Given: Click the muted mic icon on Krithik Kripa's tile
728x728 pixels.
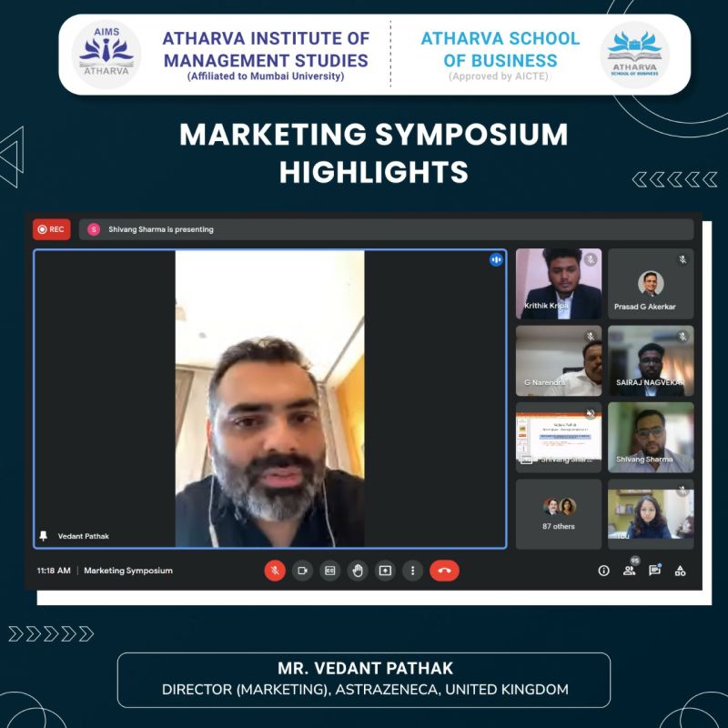Looking at the screenshot, I should 591,259.
